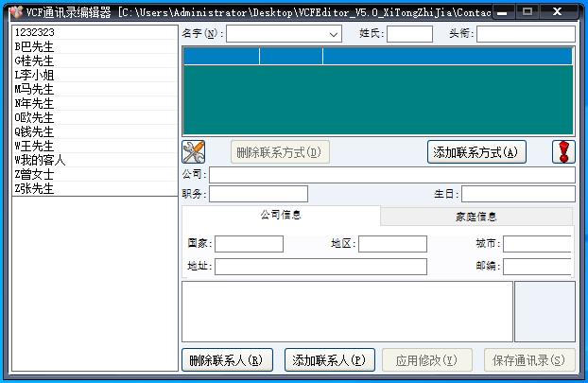The width and height of the screenshot is (588, 383).
Task: Expand the 名字(N) combo box dropdown
Action: point(334,34)
